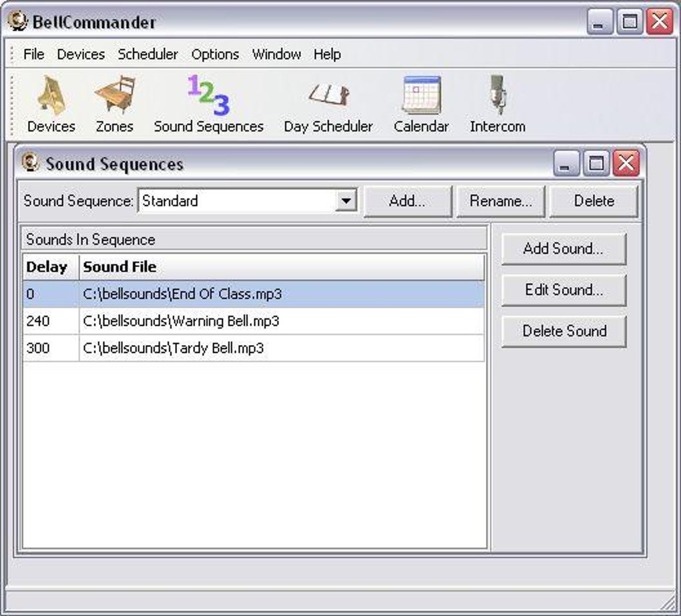Image resolution: width=681 pixels, height=616 pixels.
Task: Select the Tardy Bell.mp3 row
Action: (x=254, y=348)
